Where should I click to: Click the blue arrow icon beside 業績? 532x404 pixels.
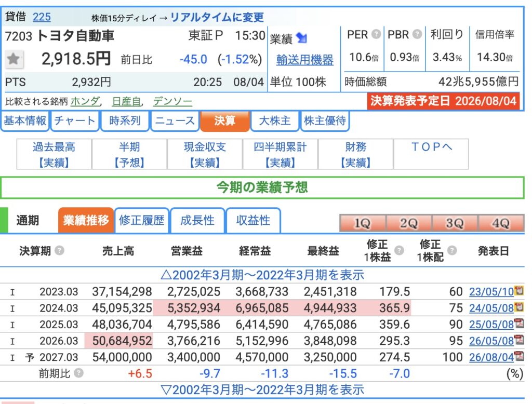(x=302, y=38)
